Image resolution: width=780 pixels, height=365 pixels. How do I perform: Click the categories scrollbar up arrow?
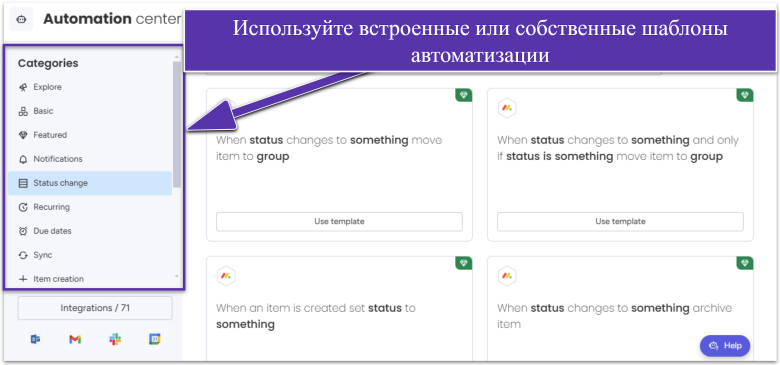pos(177,58)
